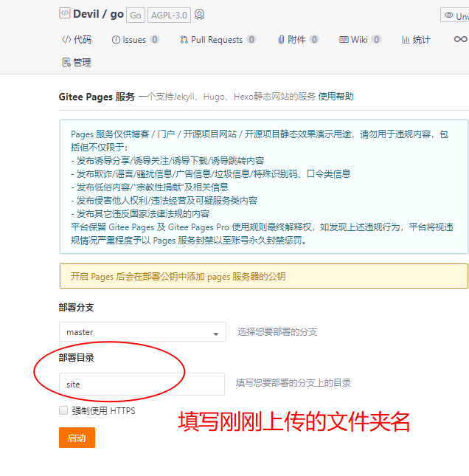Click the line '发布其它违反国家法律法规的内容'
This screenshot has height=476, width=469.
point(140,214)
